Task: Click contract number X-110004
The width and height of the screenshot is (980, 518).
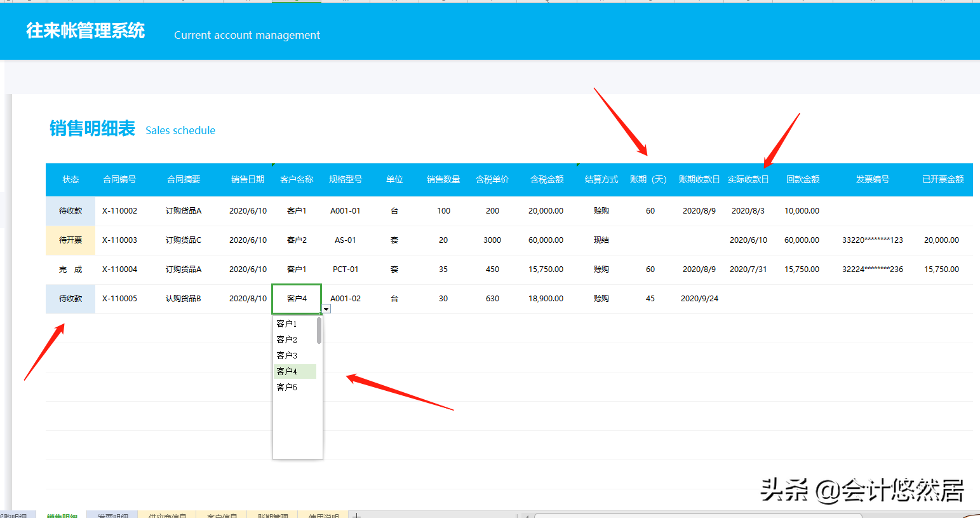Action: click(119, 269)
